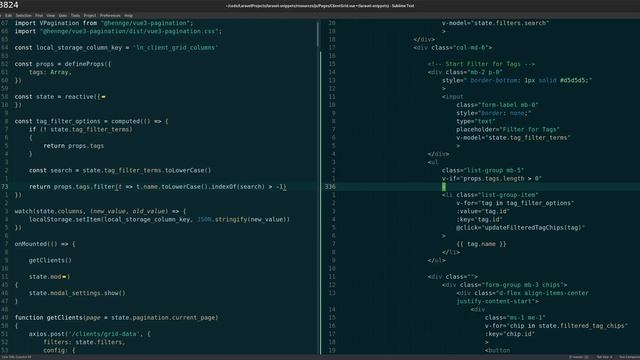640x360 pixels.
Task: Click ':key="chip.id"' line
Action: pos(510,333)
